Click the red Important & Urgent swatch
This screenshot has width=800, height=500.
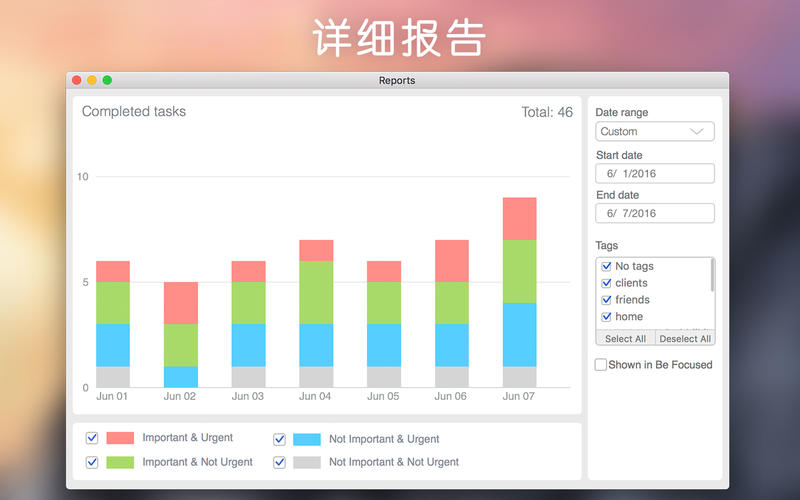(x=120, y=438)
